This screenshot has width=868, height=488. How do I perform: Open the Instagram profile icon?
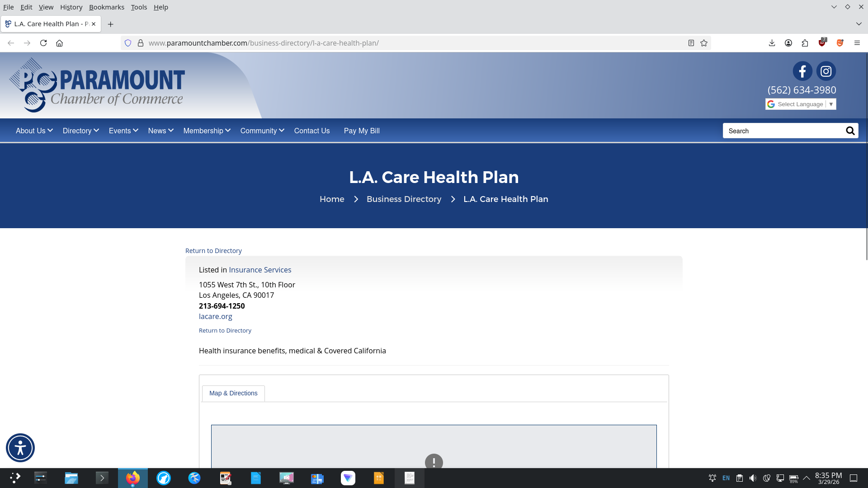(826, 71)
